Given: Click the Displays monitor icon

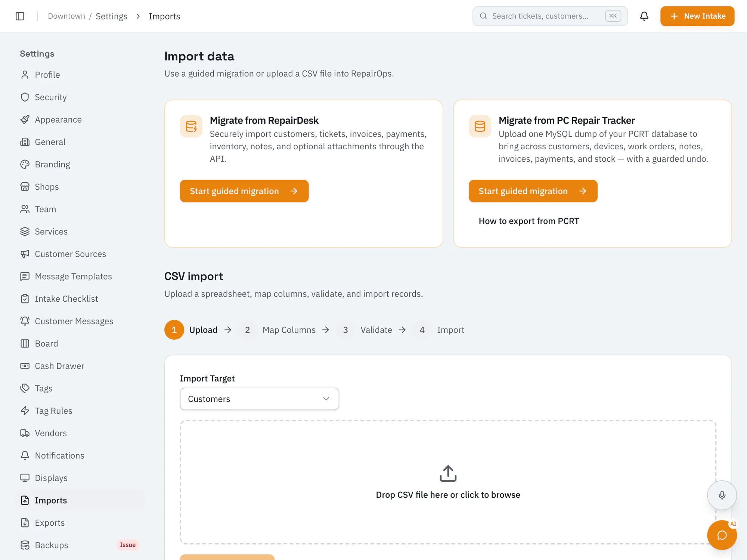Looking at the screenshot, I should coord(25,478).
